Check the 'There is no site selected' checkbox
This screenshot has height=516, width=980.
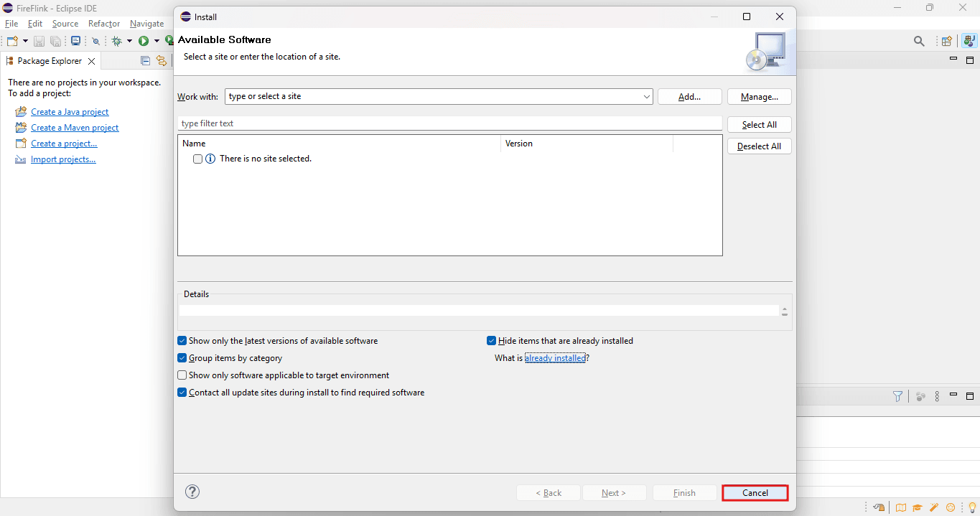(x=198, y=159)
